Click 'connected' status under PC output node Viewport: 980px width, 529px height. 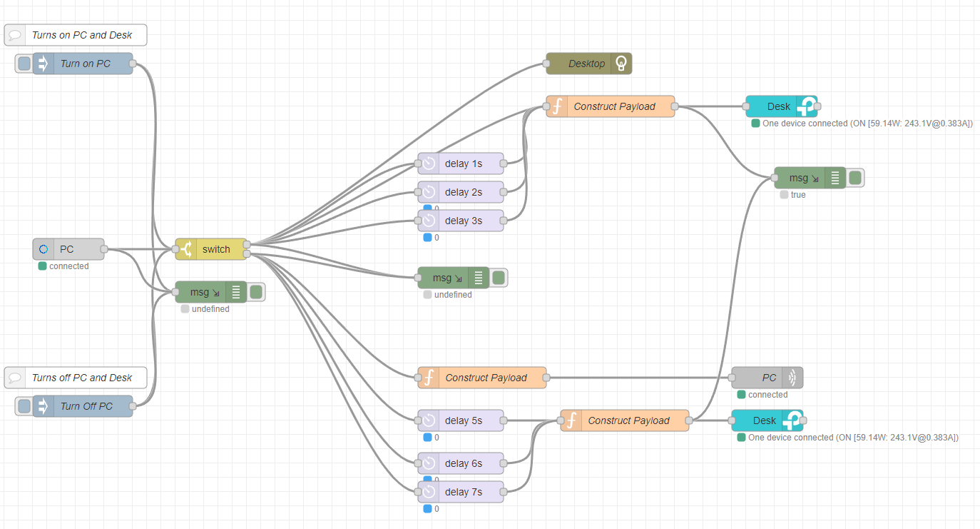click(768, 395)
